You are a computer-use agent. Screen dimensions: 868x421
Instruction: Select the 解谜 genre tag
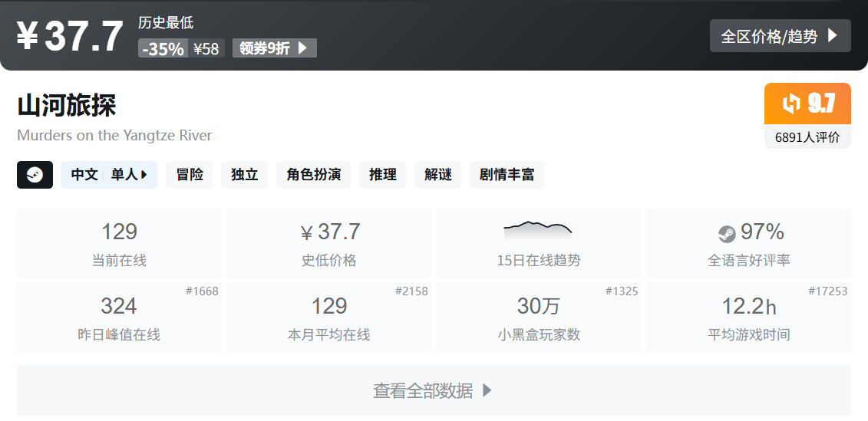438,175
